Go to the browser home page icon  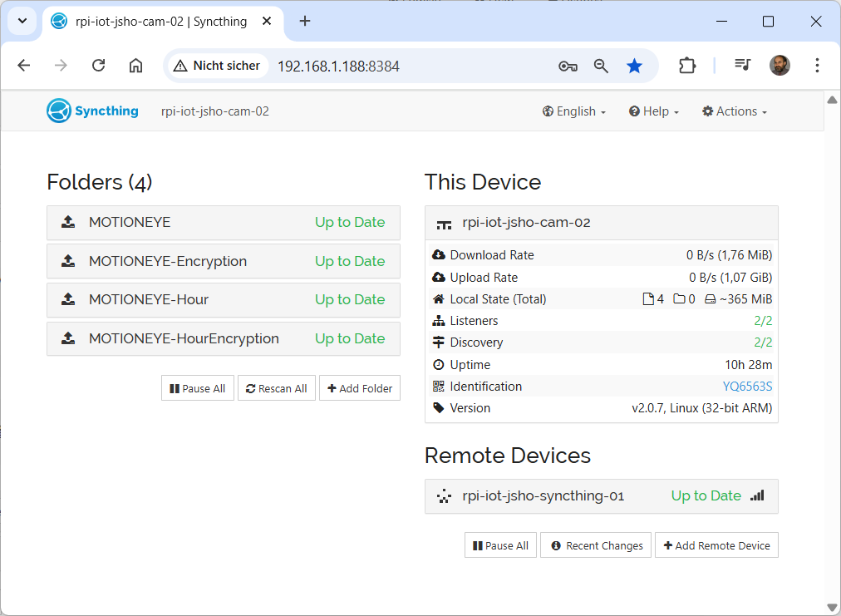(x=135, y=66)
